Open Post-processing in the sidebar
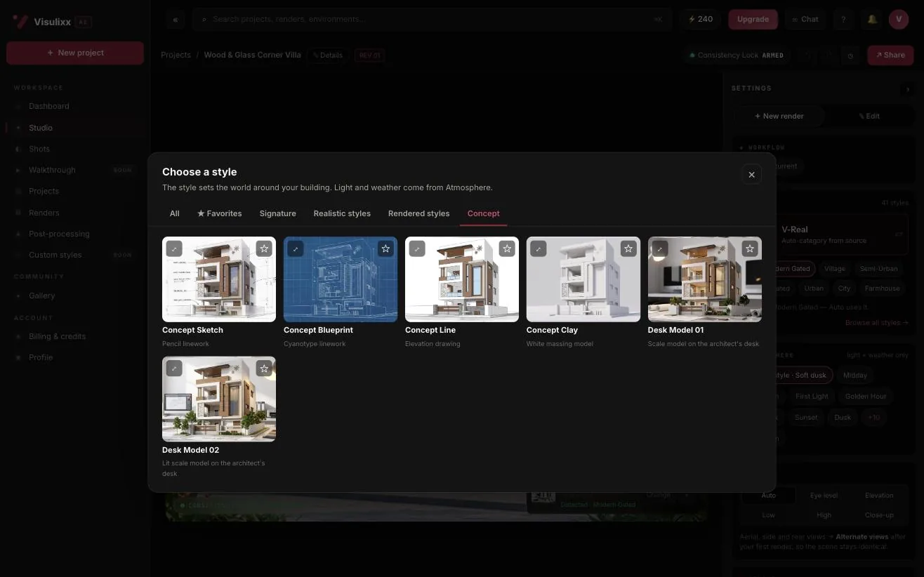 [x=74, y=234]
